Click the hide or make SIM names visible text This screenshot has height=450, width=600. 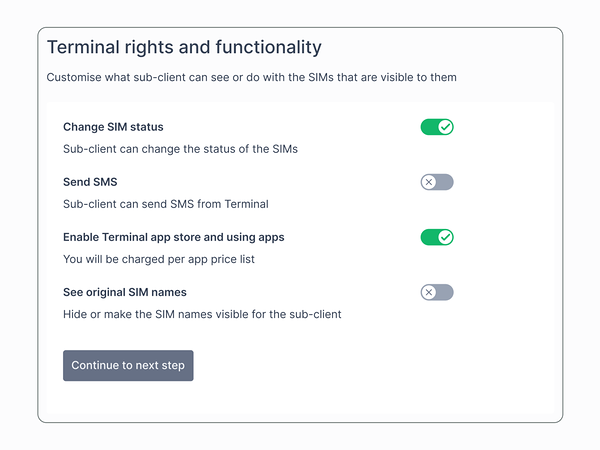(x=202, y=314)
